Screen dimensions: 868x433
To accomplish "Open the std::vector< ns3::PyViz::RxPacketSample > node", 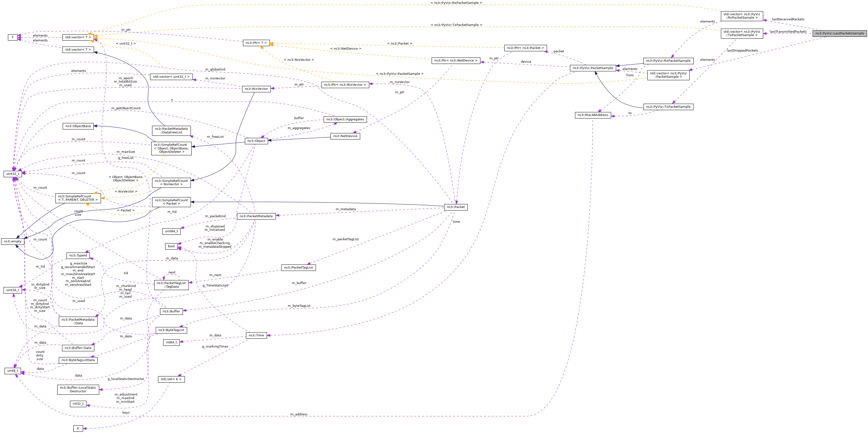I will pos(742,16).
